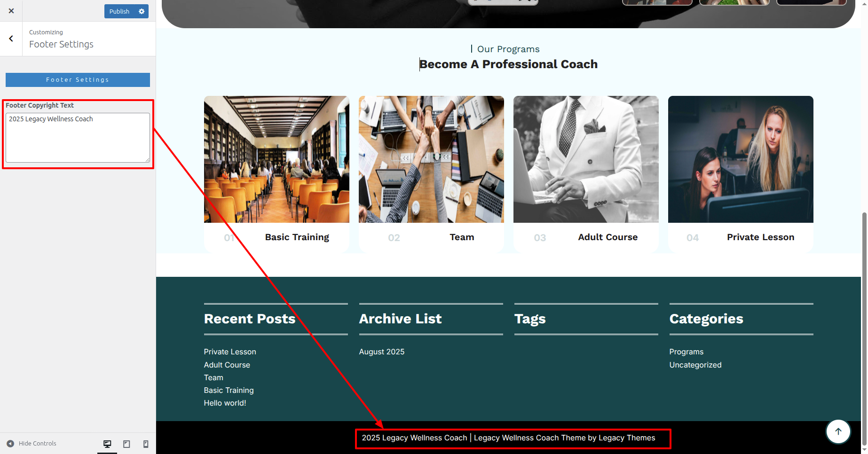Click the scroll-to-top arrow button

[838, 431]
